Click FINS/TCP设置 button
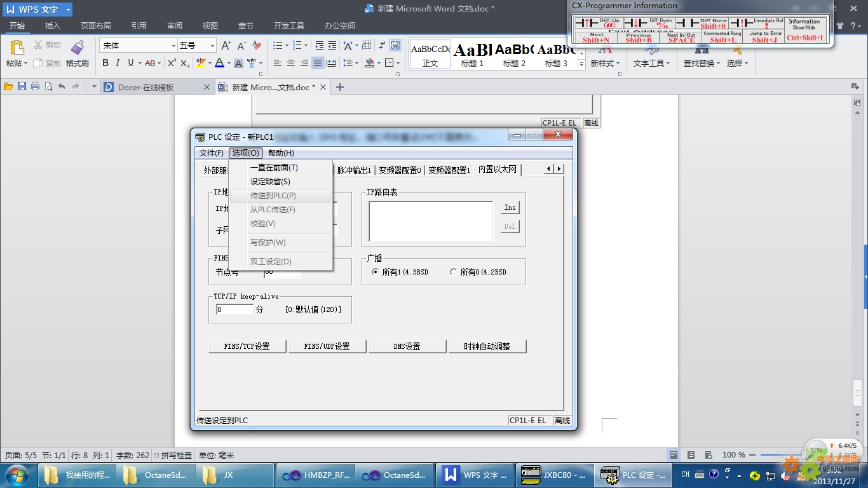Viewport: 868px width, 488px height. (247, 346)
